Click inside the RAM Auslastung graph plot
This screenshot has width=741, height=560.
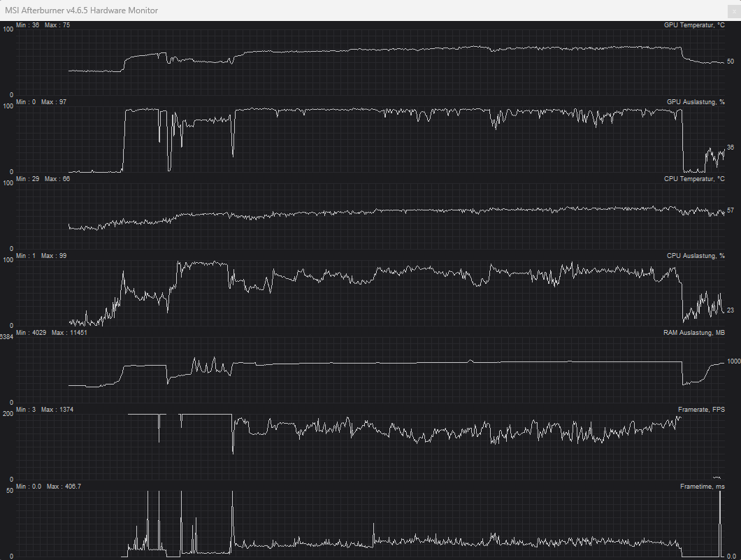pos(370,370)
